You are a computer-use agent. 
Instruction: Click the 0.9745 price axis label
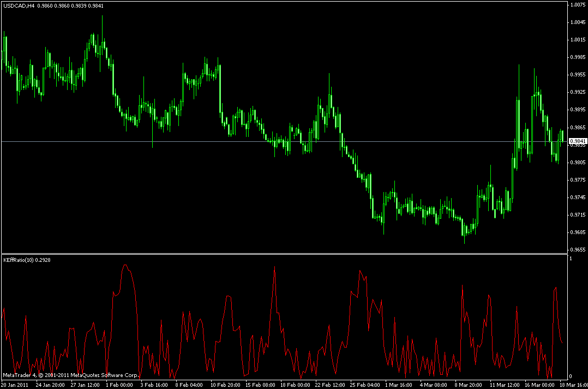[x=578, y=198]
